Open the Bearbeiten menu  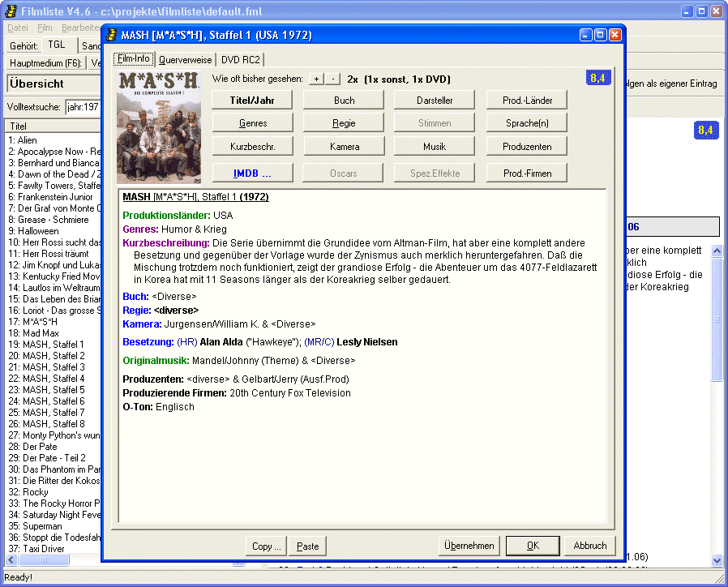tap(81, 28)
